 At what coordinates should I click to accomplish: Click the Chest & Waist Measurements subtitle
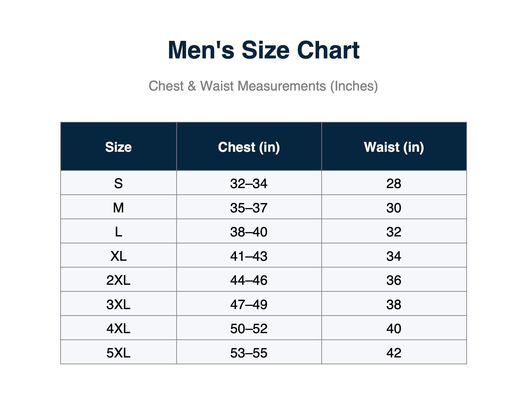[263, 86]
